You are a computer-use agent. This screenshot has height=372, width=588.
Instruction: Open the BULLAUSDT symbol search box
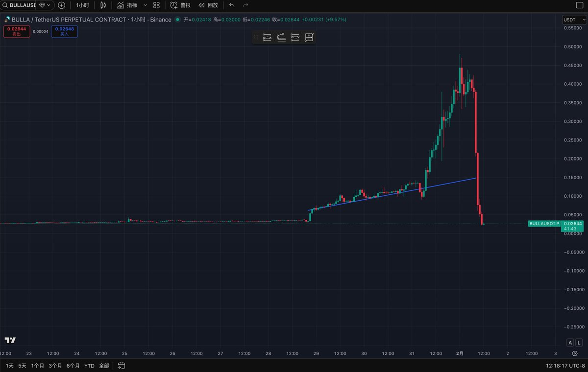[19, 5]
